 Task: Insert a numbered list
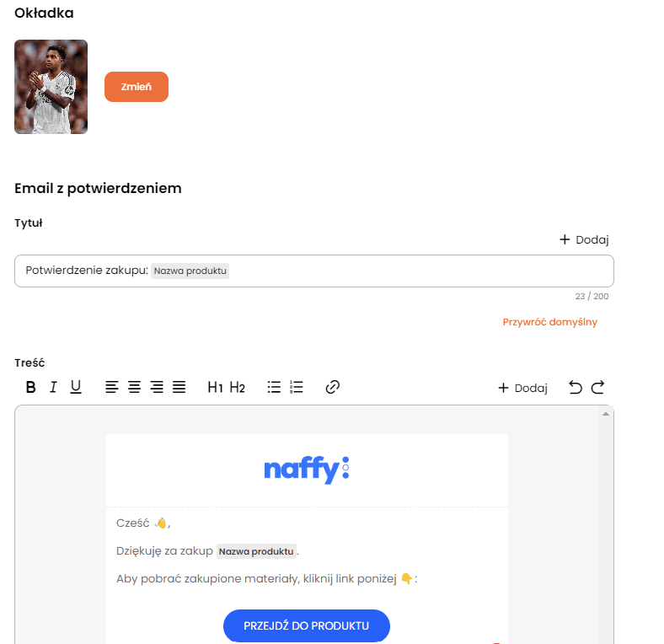pyautogui.click(x=297, y=387)
